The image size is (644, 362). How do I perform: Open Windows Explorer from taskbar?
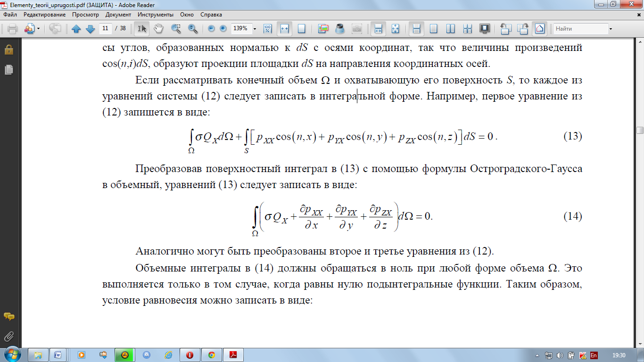[38, 354]
